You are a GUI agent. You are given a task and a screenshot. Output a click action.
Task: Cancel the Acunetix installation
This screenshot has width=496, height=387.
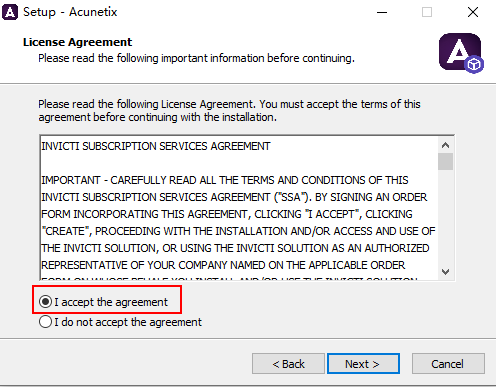pyautogui.click(x=448, y=364)
